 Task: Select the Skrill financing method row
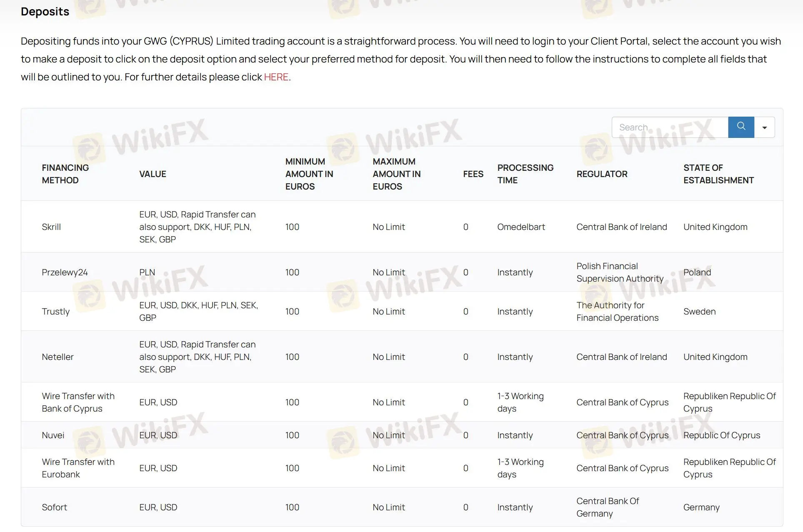51,227
